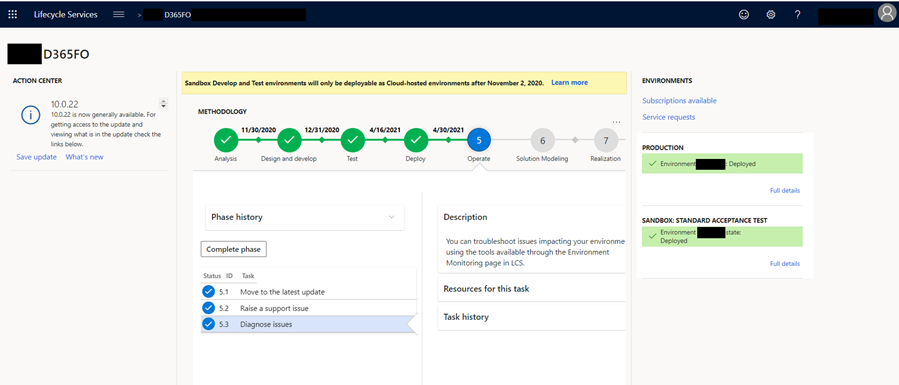Select task Move to the latest update
The width and height of the screenshot is (899, 385).
pyautogui.click(x=282, y=292)
